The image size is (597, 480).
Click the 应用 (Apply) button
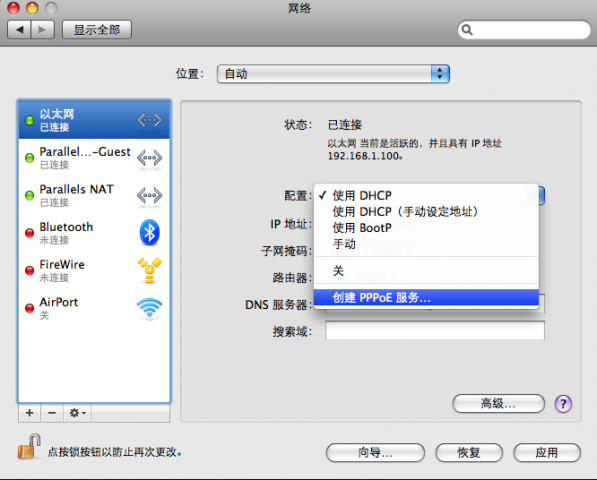[x=547, y=453]
